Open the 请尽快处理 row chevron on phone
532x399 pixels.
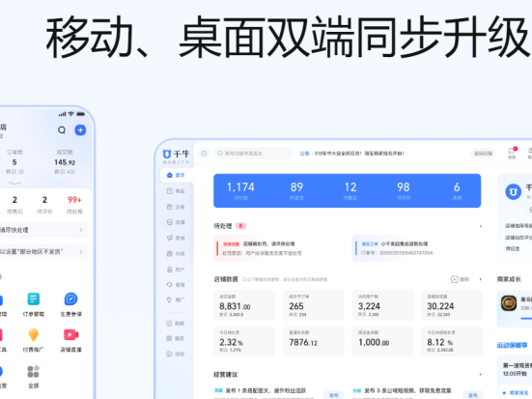tap(81, 230)
